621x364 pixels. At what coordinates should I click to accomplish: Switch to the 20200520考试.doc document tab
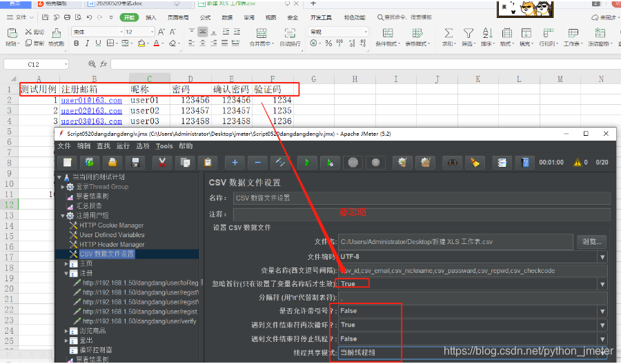[x=119, y=3]
